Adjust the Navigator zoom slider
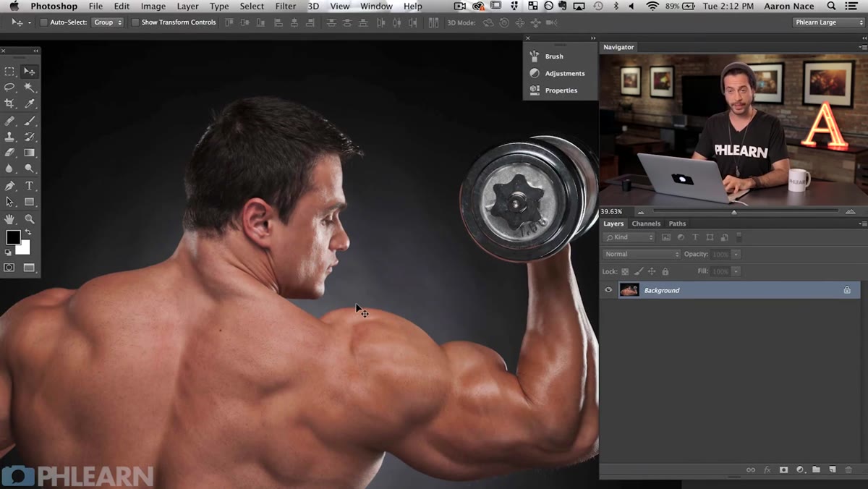The height and width of the screenshot is (489, 868). click(734, 212)
